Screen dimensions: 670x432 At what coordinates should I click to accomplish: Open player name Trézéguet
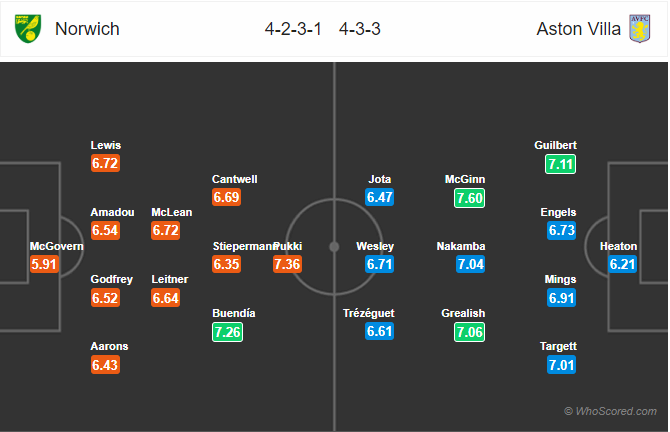tap(368, 313)
